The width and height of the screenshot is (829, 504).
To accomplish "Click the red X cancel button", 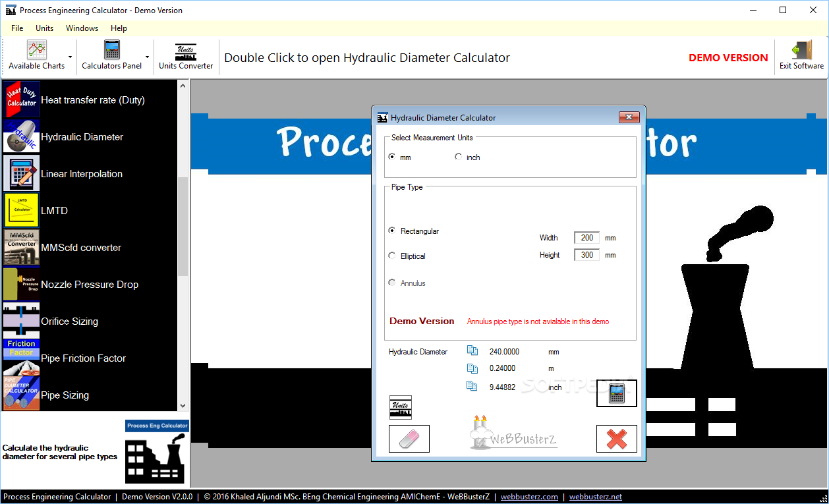I will click(617, 439).
